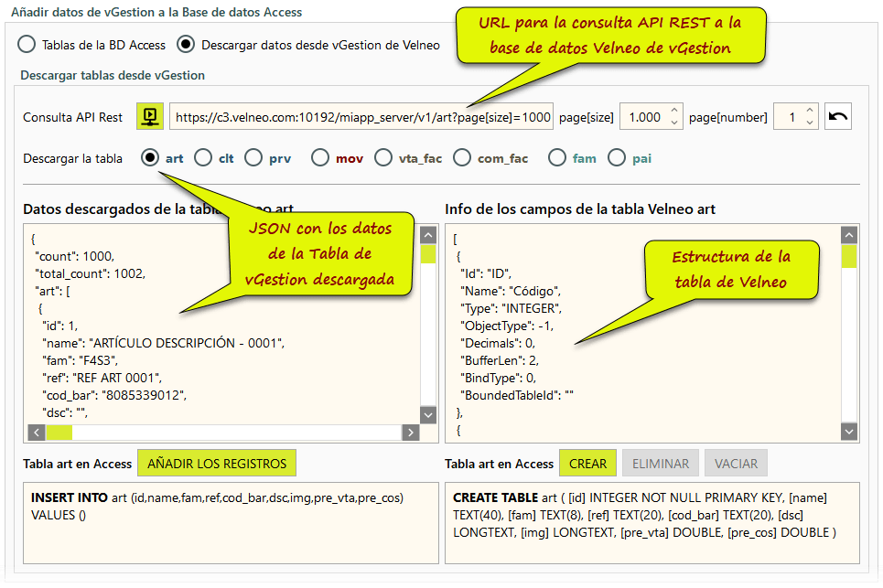883x588 pixels.
Task: Select Descargar datos desde vGestion radio button
Action: (x=187, y=44)
